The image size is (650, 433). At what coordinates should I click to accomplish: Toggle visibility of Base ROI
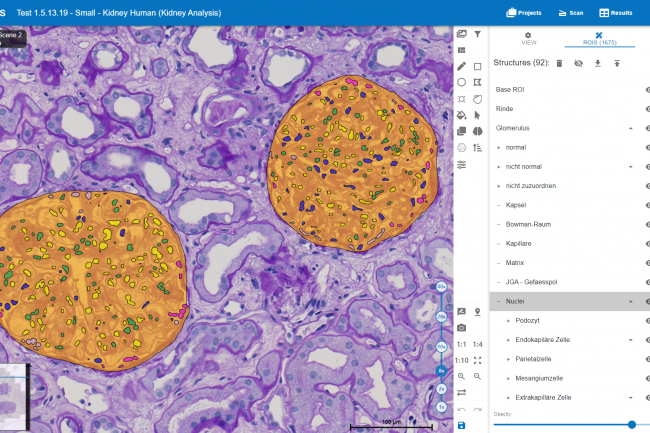click(x=646, y=90)
